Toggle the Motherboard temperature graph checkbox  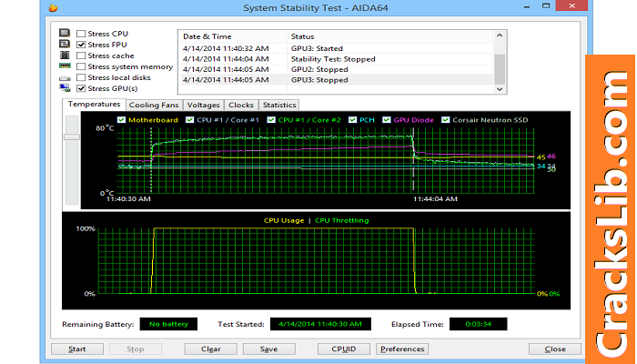(x=121, y=120)
